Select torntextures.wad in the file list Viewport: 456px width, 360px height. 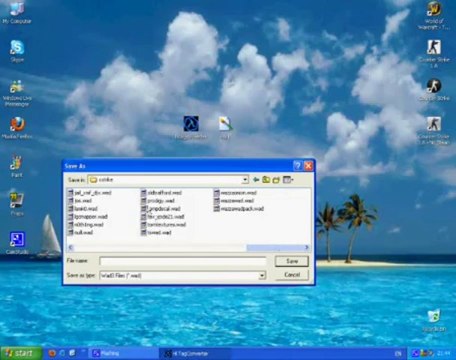pos(163,225)
